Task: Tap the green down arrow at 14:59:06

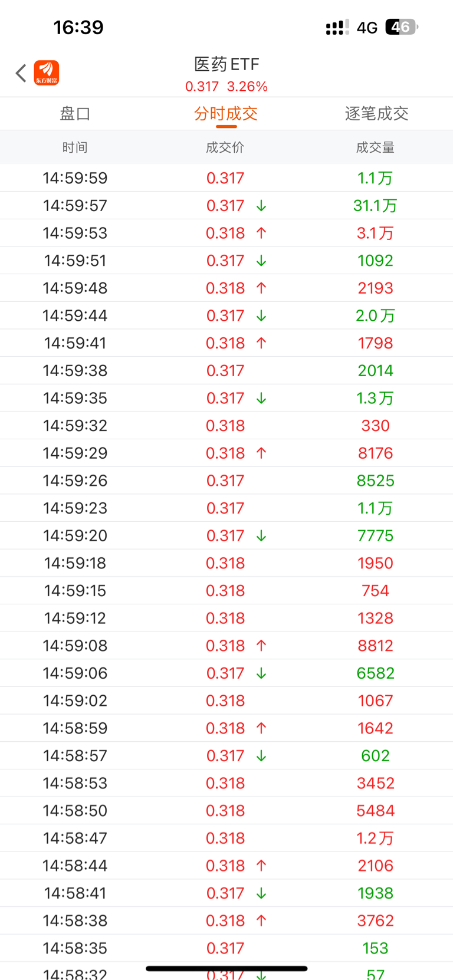Action: [261, 673]
